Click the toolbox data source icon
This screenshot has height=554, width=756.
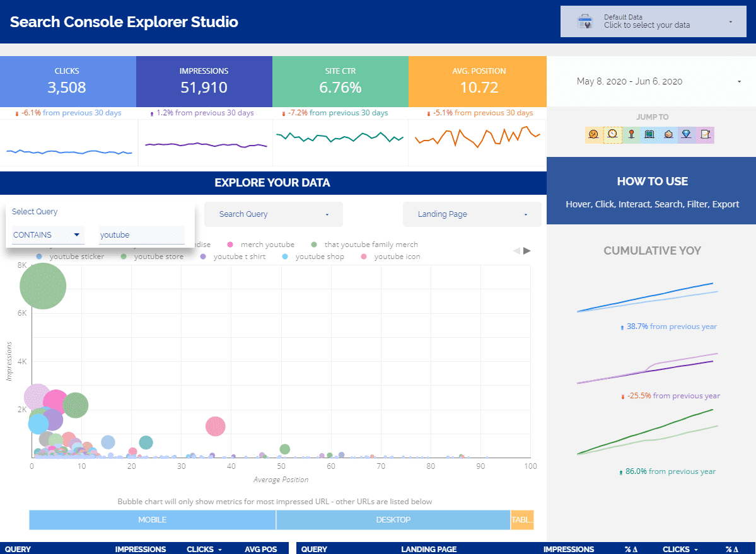click(585, 21)
